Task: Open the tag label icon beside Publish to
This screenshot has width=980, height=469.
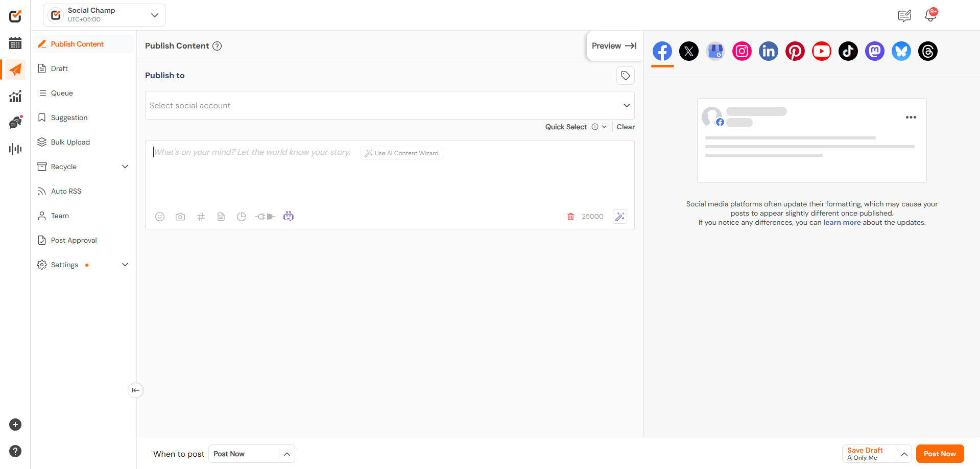Action: click(x=626, y=76)
